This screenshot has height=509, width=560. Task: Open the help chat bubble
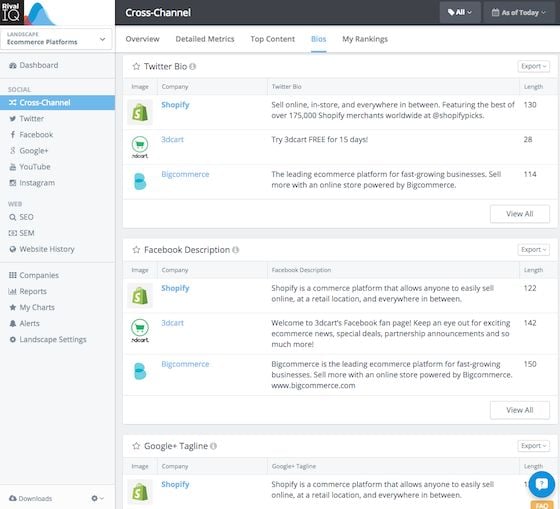pos(541,484)
